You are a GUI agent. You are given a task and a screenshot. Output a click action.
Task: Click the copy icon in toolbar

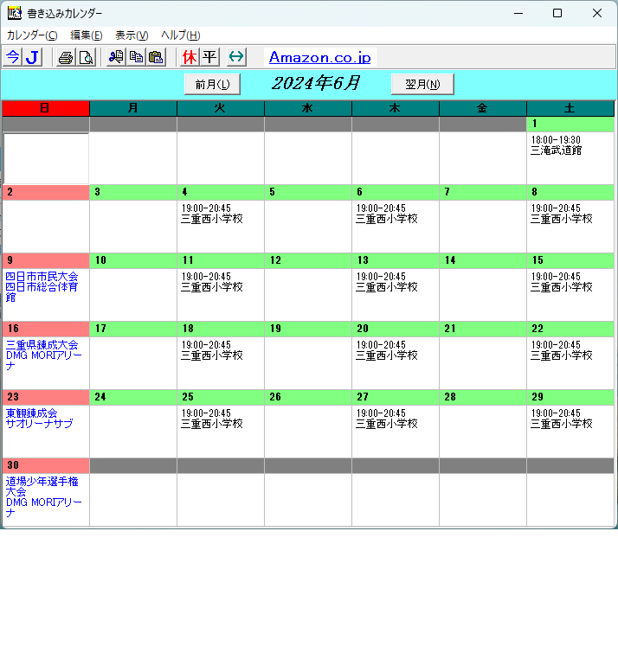(136, 57)
